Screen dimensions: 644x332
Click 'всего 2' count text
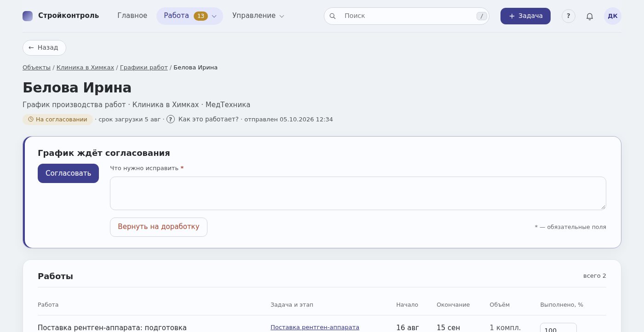click(x=594, y=276)
